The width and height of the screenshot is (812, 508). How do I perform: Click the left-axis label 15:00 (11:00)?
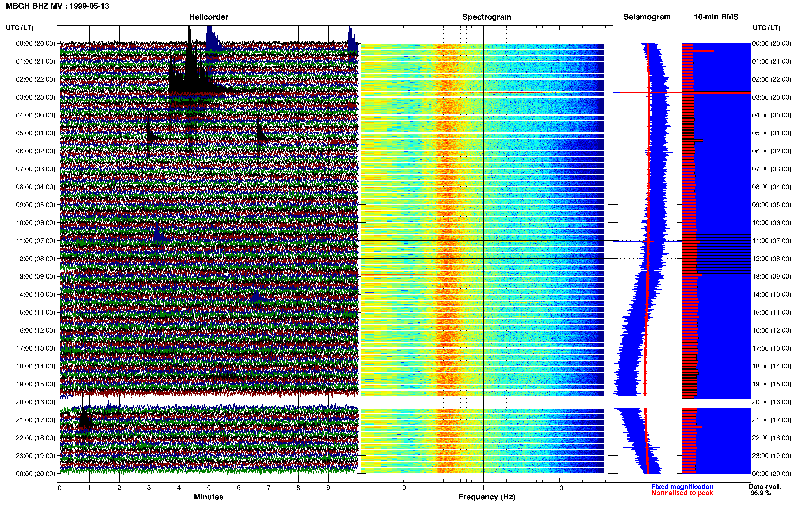click(x=36, y=313)
